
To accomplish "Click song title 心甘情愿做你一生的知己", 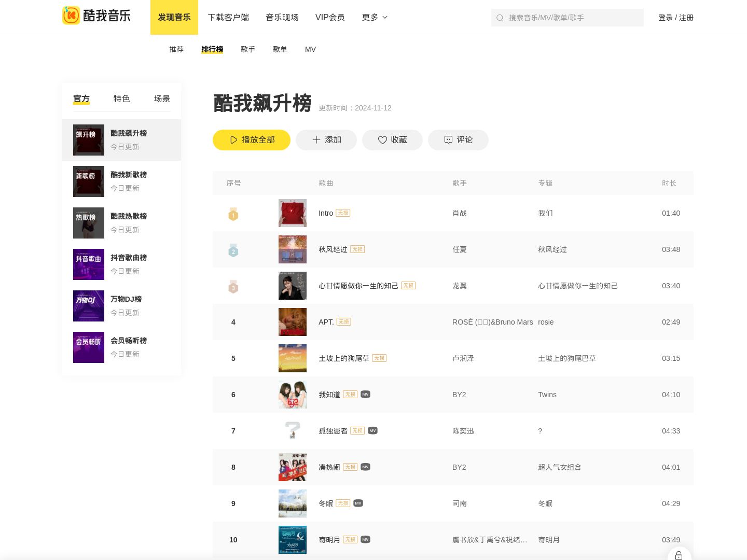I will pyautogui.click(x=358, y=286).
